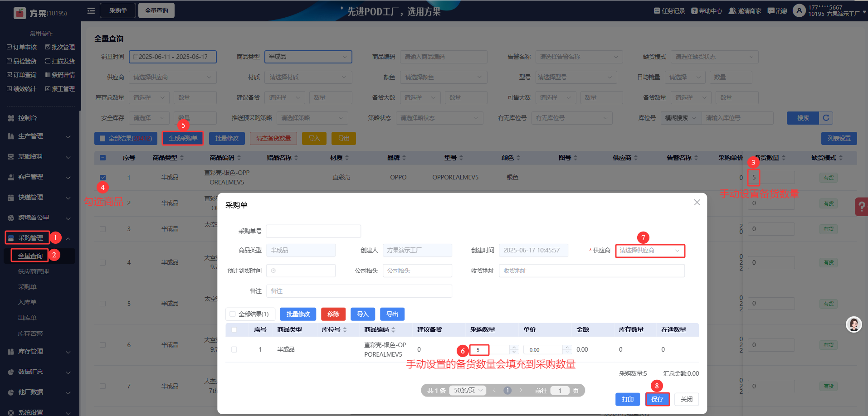
Task: Open the 商品类型 filter dropdown showing 半成品
Action: [308, 57]
